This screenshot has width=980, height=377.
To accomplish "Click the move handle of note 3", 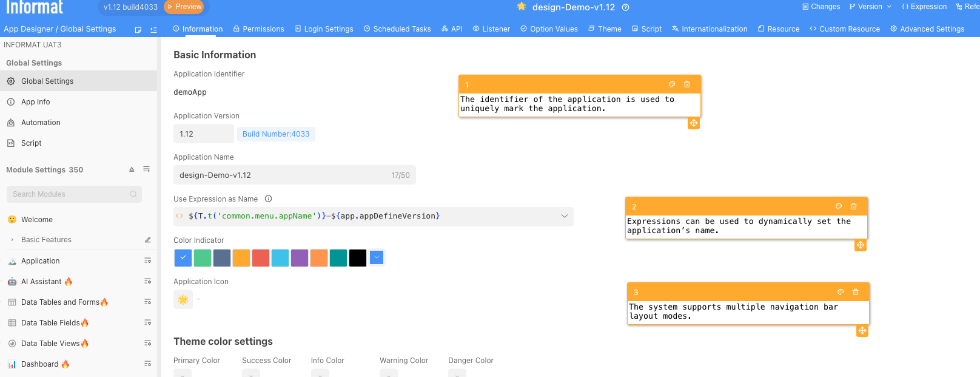I will [862, 331].
